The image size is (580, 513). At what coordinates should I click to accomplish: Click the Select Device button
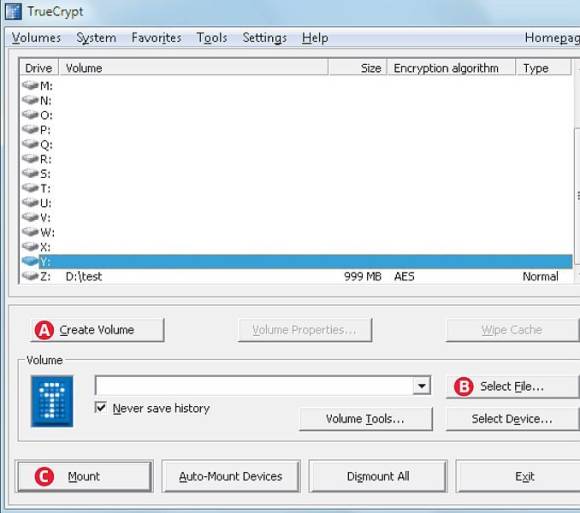(x=513, y=419)
